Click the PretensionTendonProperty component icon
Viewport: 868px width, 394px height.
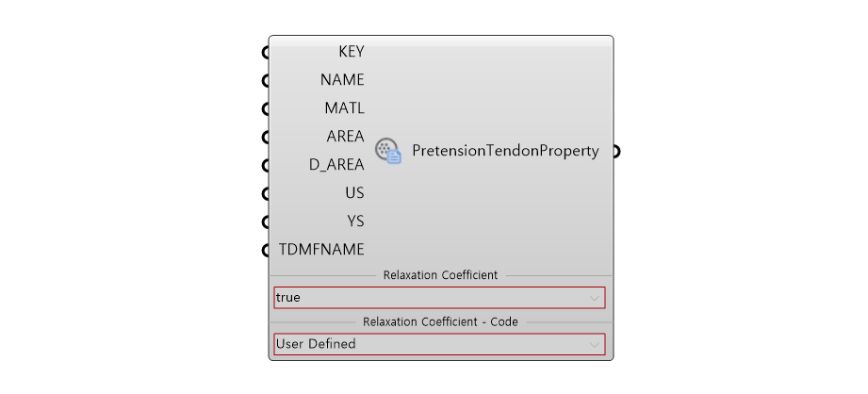[x=388, y=151]
